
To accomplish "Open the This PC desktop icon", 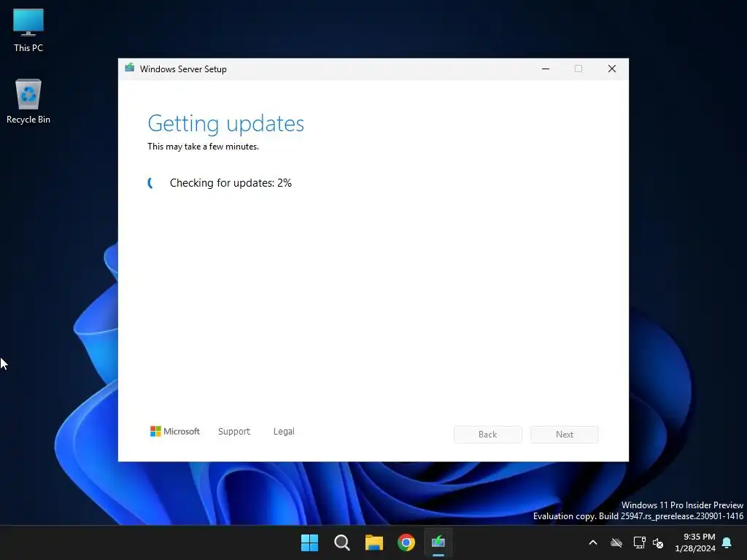I will tap(28, 30).
